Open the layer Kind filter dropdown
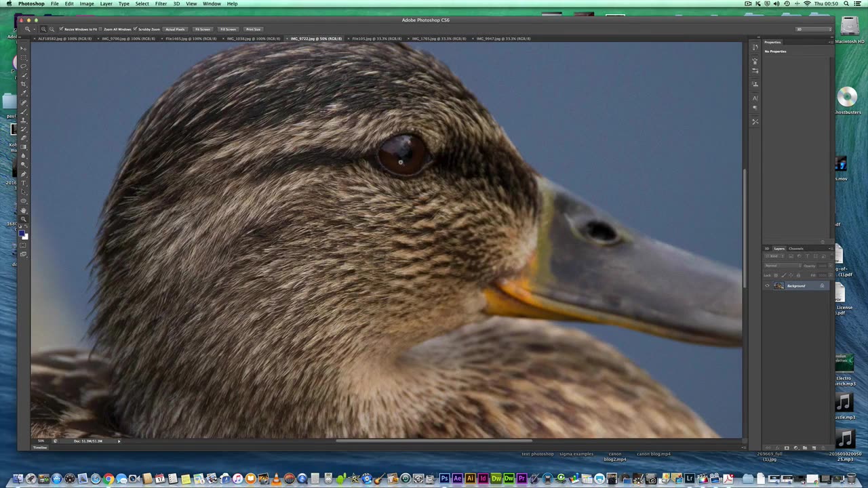 pos(774,256)
